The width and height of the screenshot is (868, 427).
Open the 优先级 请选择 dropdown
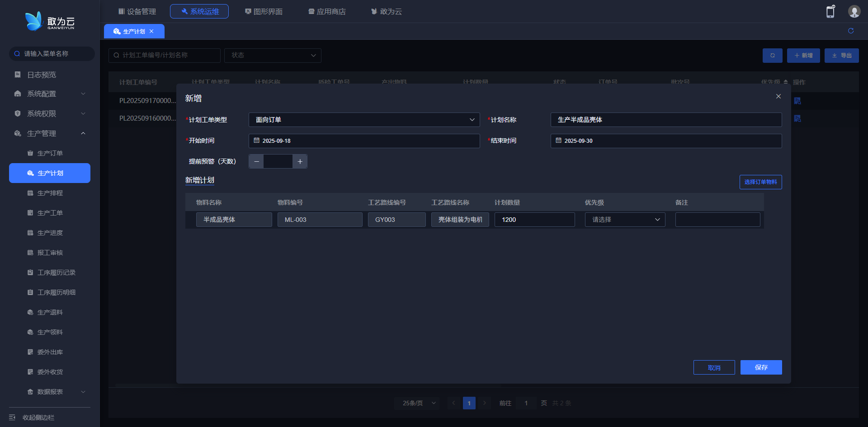[x=625, y=220]
